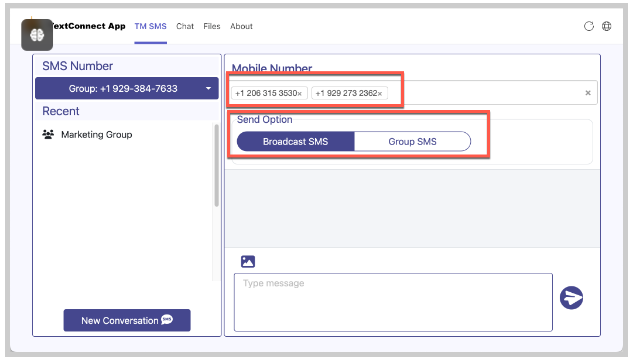Image resolution: width=632 pixels, height=360 pixels.
Task: Send the message with the arrow icon
Action: coord(571,298)
